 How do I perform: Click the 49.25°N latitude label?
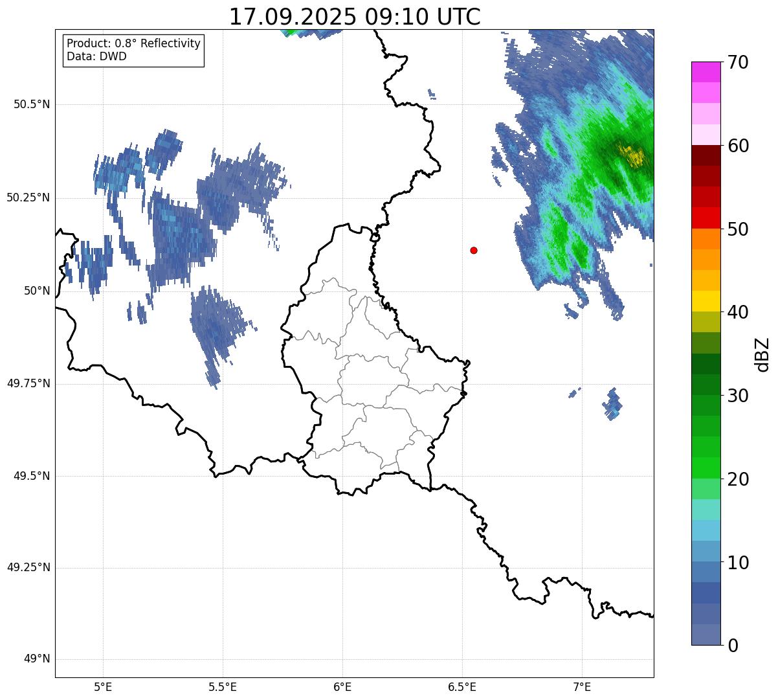(28, 568)
